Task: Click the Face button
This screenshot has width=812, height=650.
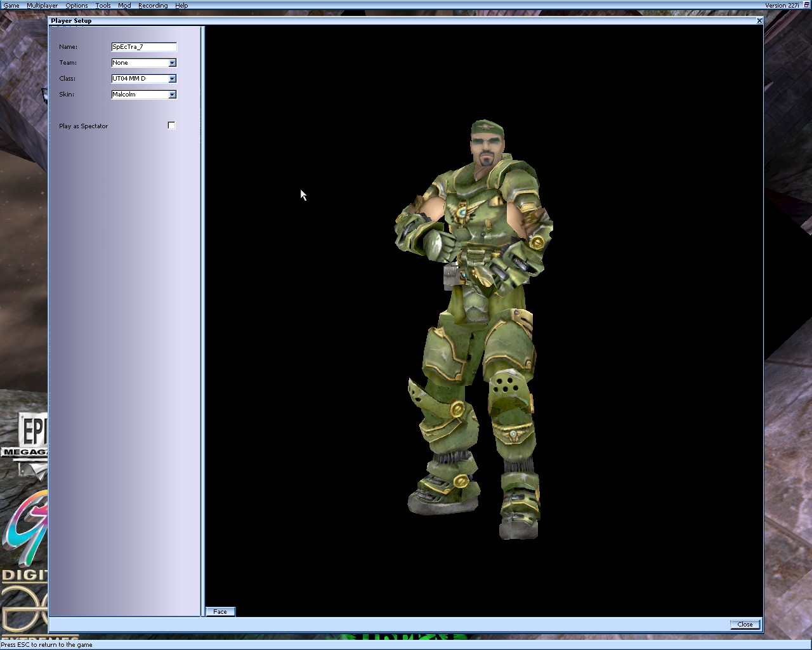Action: pos(220,611)
